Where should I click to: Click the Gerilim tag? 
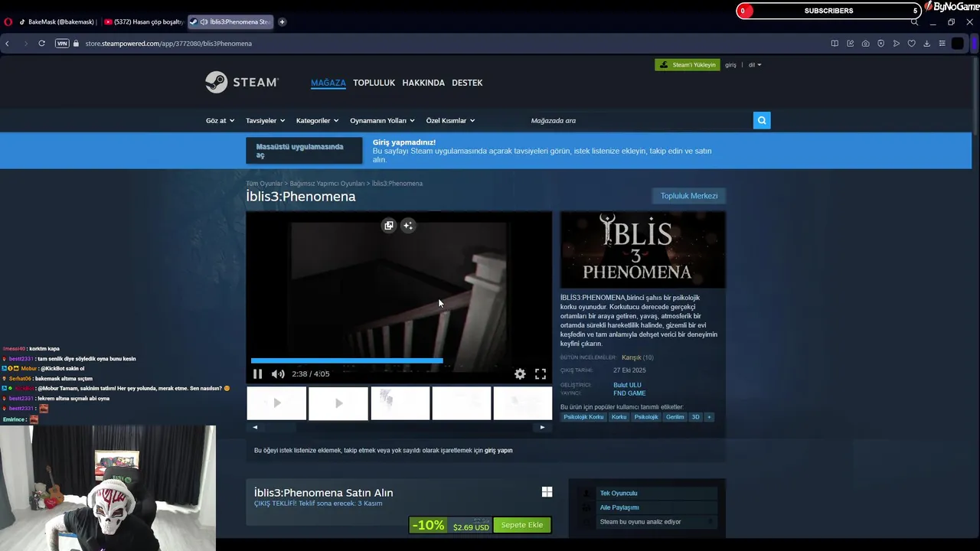coord(675,417)
